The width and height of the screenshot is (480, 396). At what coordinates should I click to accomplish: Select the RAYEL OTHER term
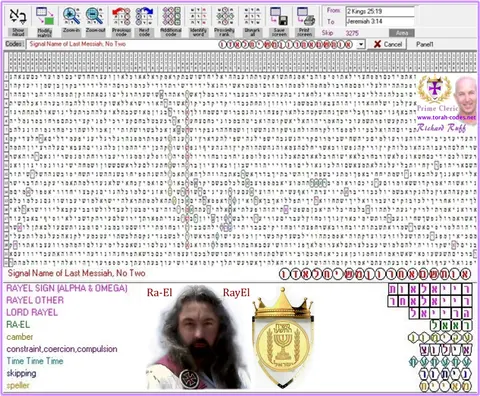35,300
